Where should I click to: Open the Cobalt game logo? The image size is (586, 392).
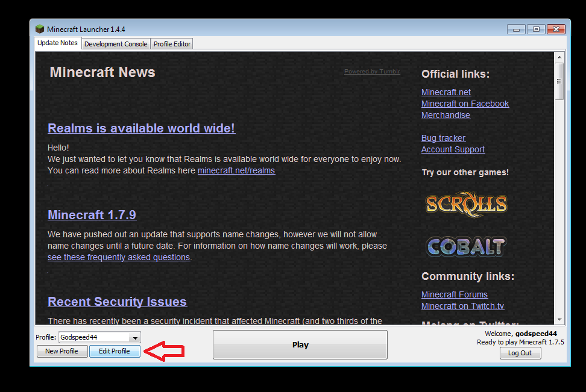pos(466,247)
